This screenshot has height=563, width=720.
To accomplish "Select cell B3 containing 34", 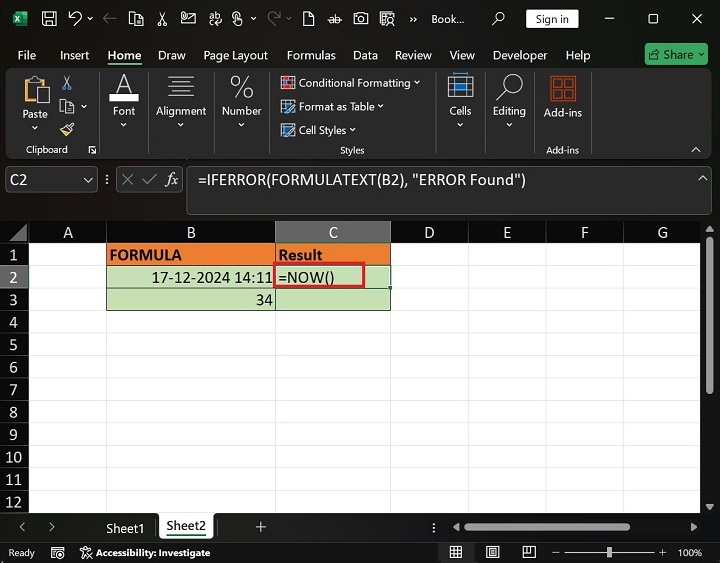I will [x=190, y=299].
